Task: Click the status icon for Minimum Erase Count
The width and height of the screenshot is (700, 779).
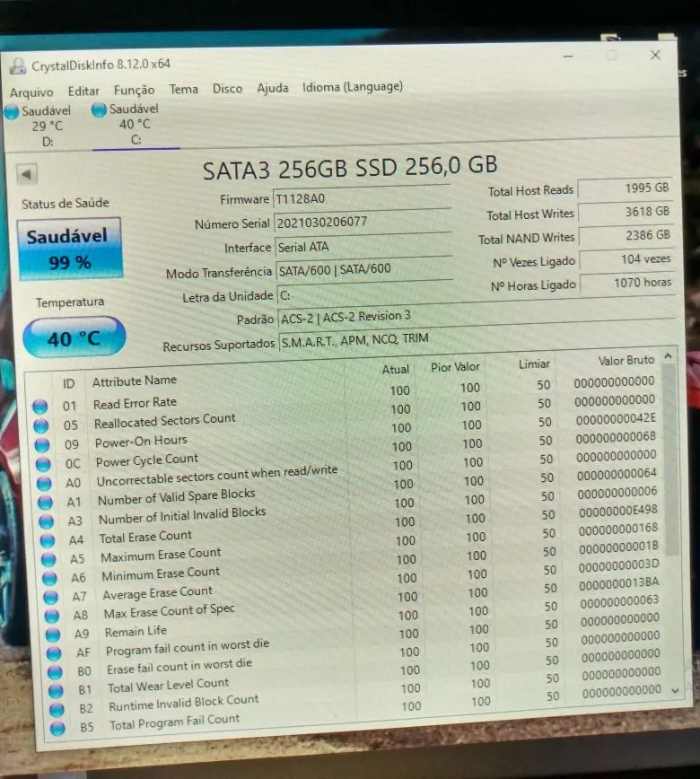Action: point(49,578)
